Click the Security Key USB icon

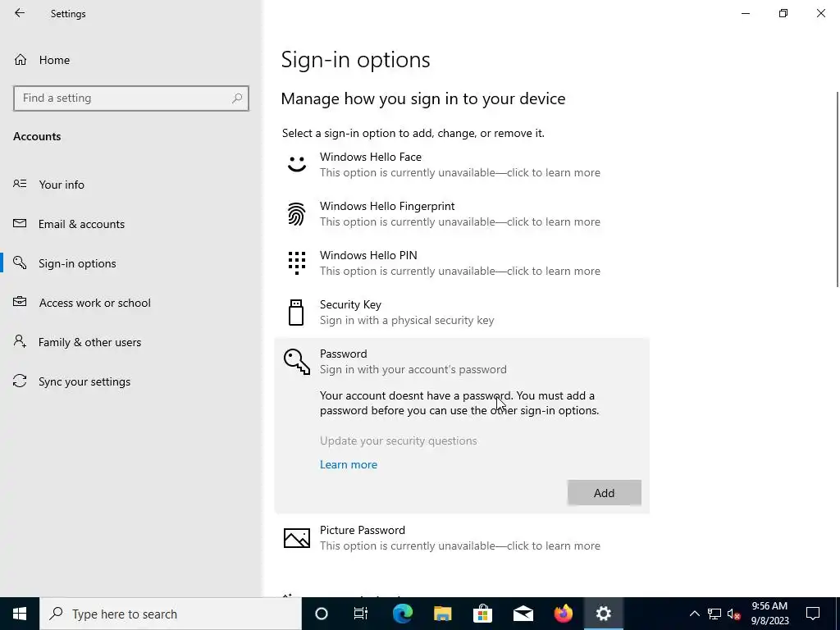pyautogui.click(x=296, y=313)
